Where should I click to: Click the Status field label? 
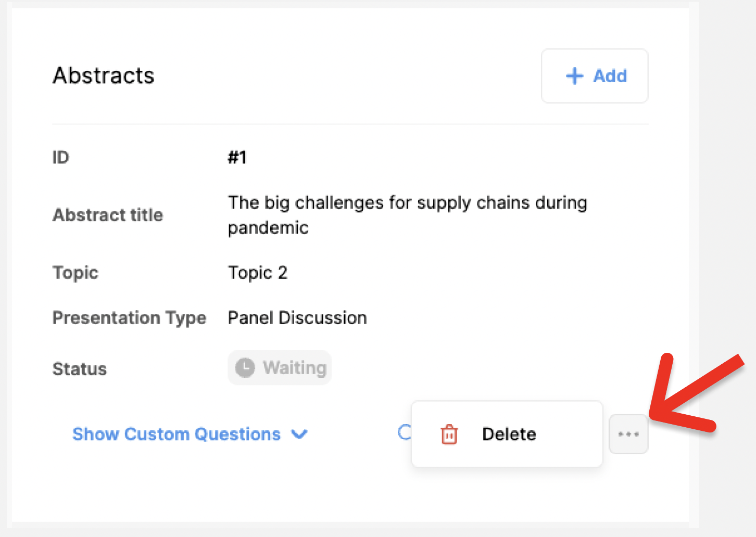pos(80,369)
